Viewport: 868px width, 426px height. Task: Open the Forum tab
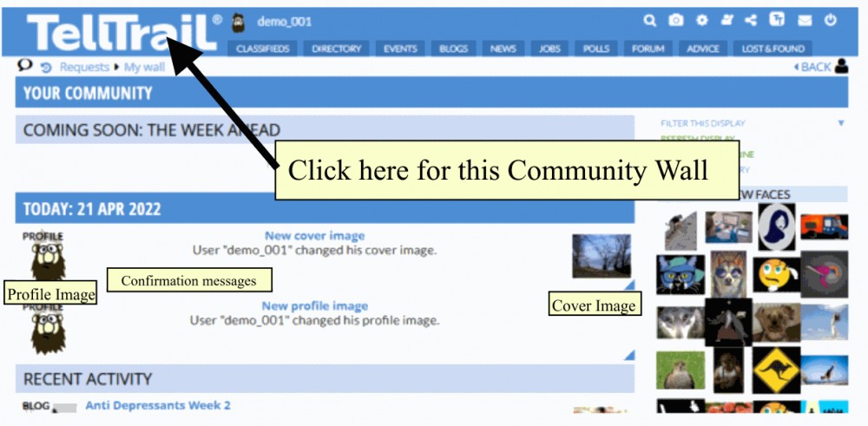tap(648, 49)
